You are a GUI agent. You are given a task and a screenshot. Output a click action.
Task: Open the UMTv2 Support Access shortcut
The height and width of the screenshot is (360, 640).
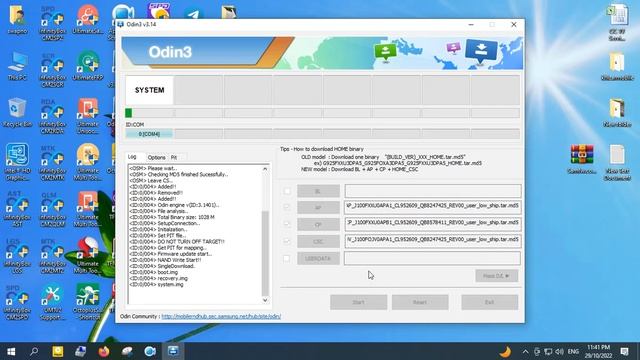53,302
